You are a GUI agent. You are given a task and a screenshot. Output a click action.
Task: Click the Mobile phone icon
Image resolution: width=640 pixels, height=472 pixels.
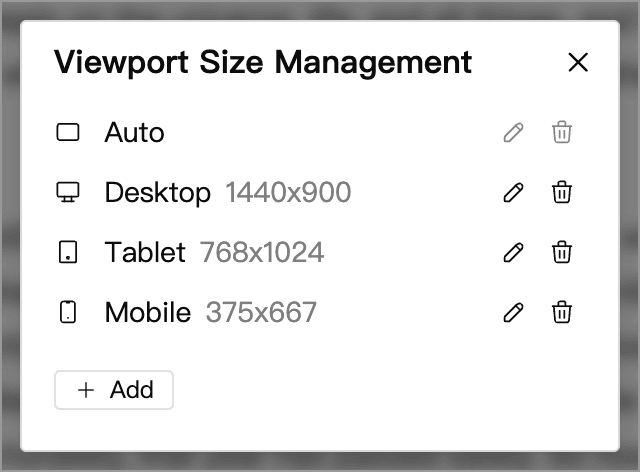[68, 312]
